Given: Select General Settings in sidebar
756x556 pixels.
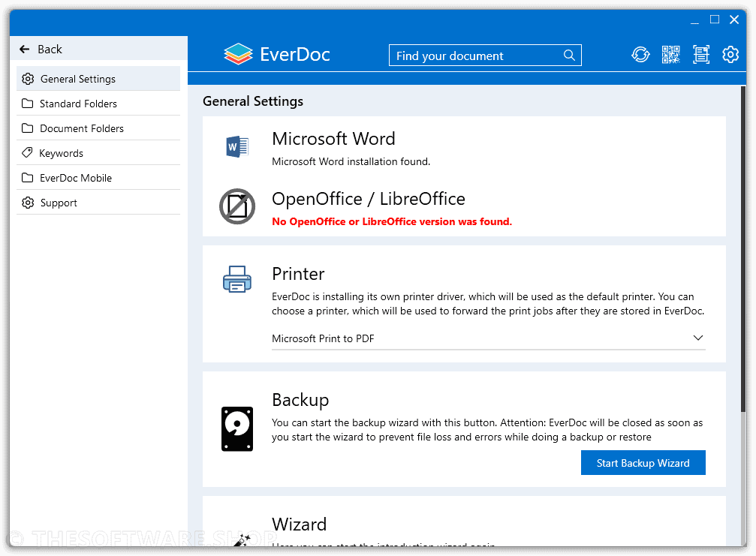Looking at the screenshot, I should 98,79.
